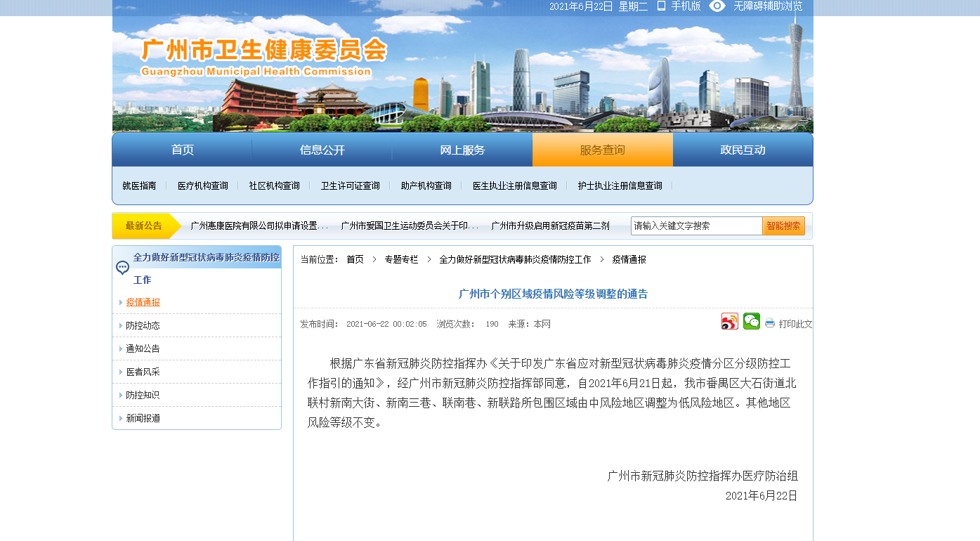Open the 首页 navigation tab
980x541 pixels.
pos(182,150)
